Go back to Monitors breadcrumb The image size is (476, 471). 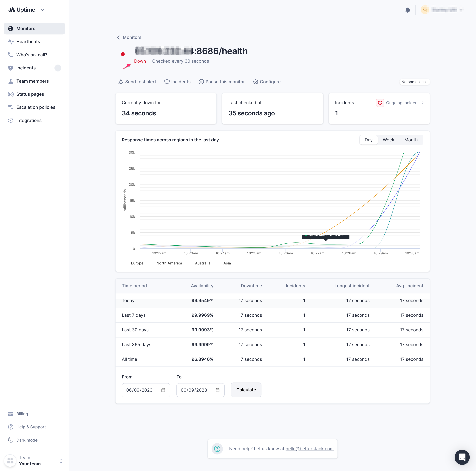[x=132, y=37]
